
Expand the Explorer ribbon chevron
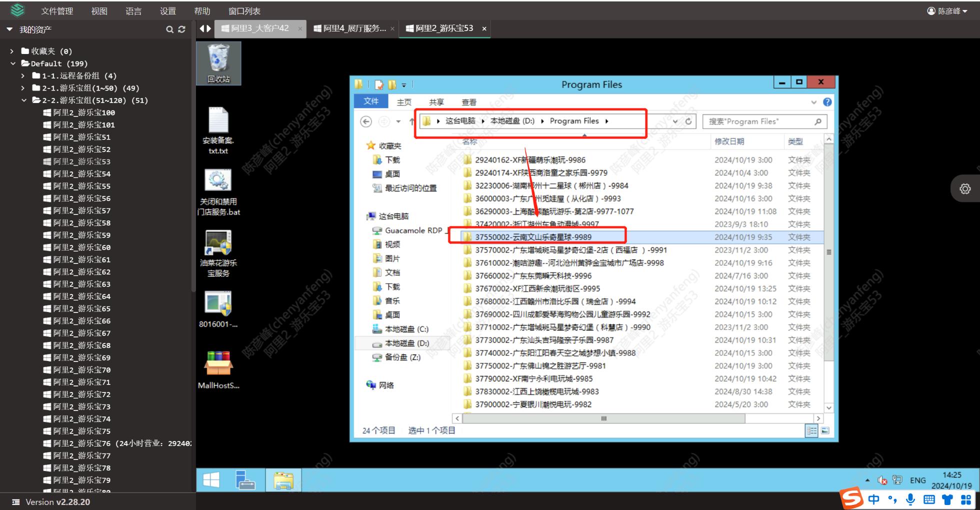(814, 102)
